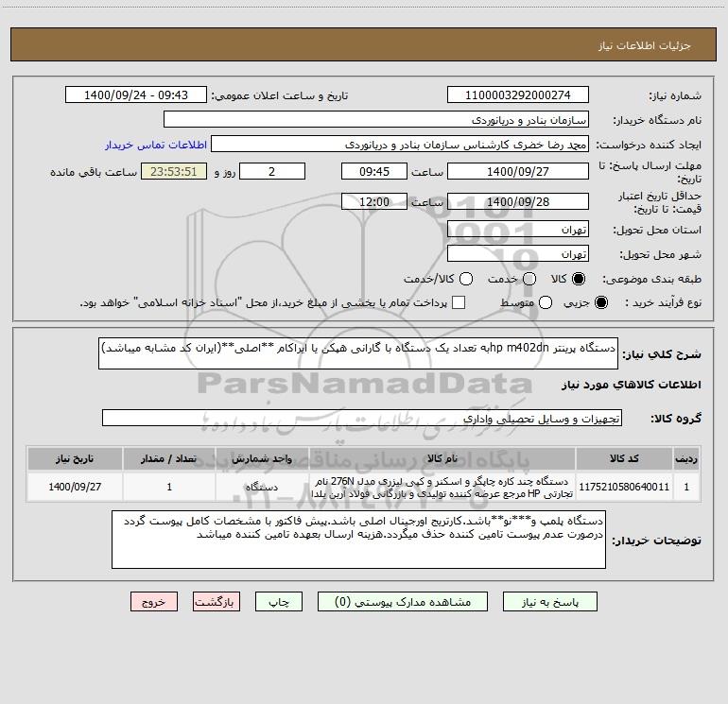Click the کد کالا column header

coord(624,458)
